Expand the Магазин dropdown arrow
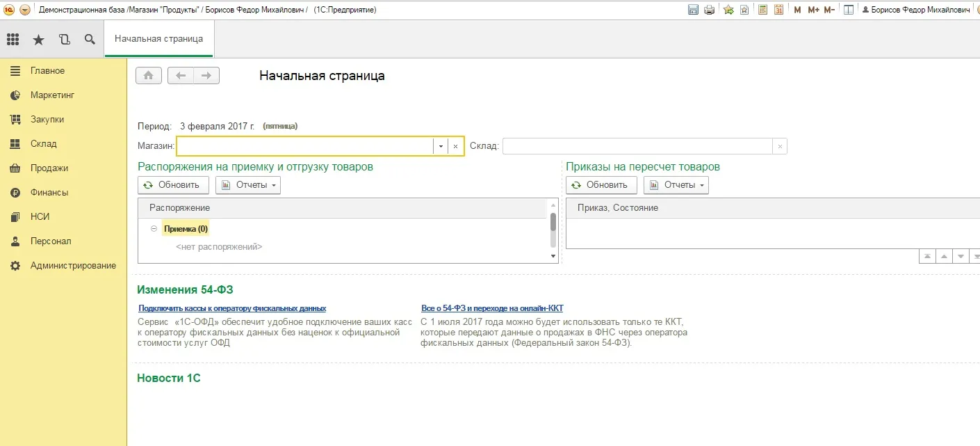The height and width of the screenshot is (446, 980). [441, 147]
